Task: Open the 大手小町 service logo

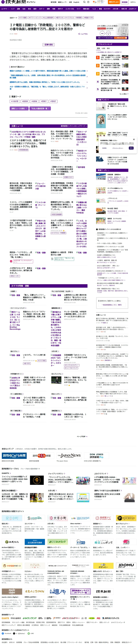Action: pos(58,518)
